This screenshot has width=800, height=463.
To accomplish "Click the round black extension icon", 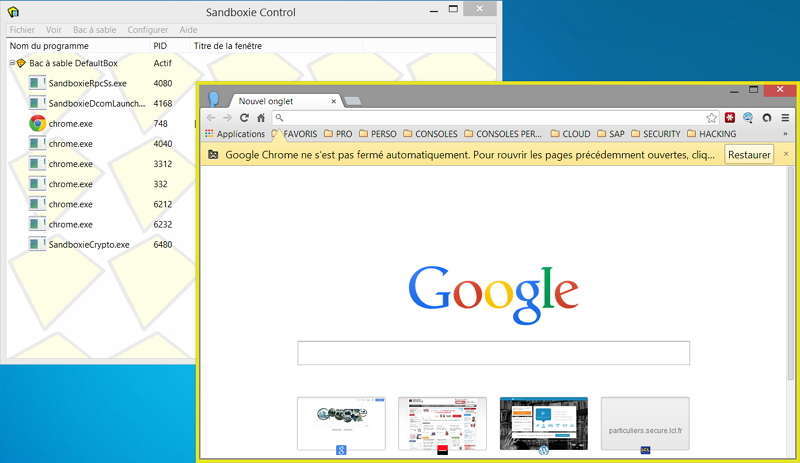I will coord(767,118).
